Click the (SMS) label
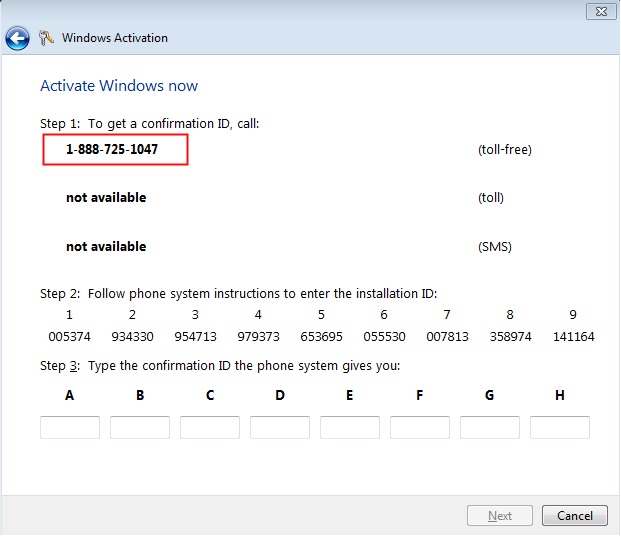The image size is (621, 541). (x=495, y=247)
